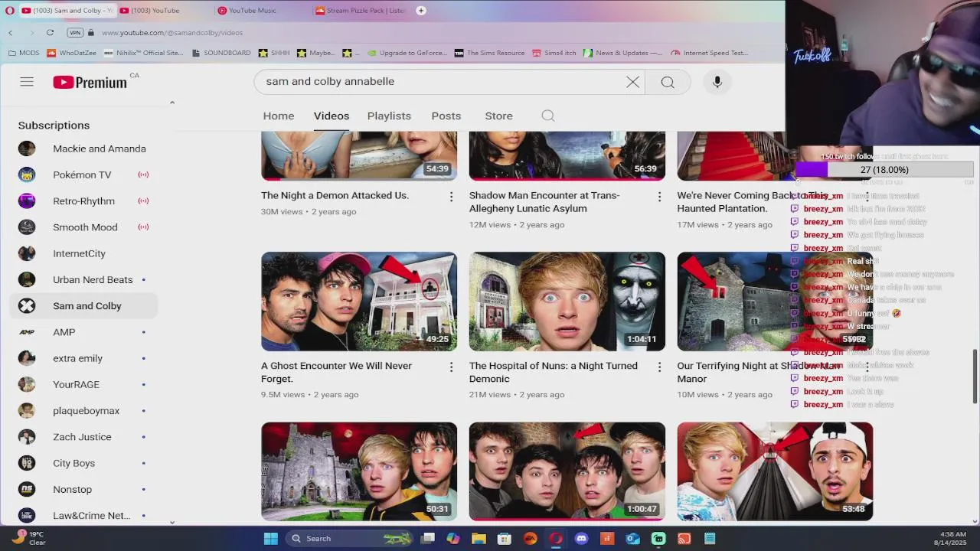Image resolution: width=980 pixels, height=551 pixels.
Task: Click the YouTube Premium logo
Action: (90, 83)
